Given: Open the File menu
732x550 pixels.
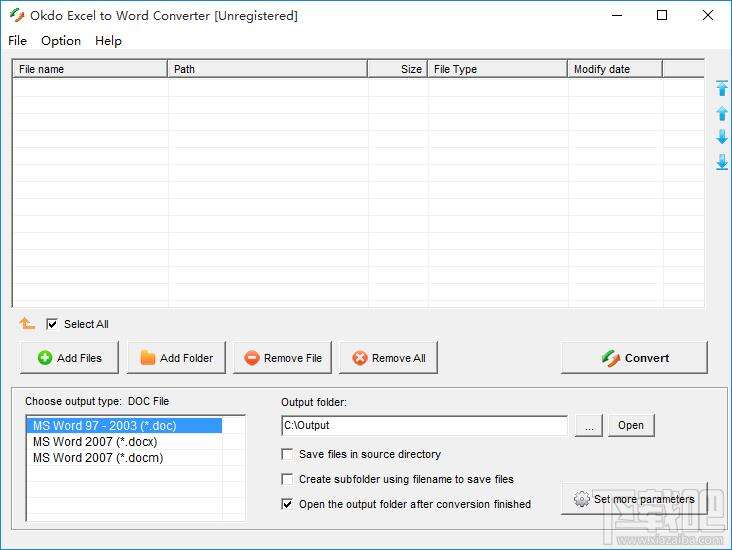Looking at the screenshot, I should tap(17, 41).
